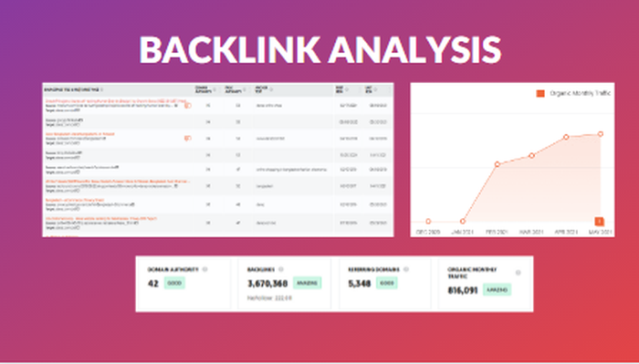Click the AMAZING badge next to 816,091
The image size is (639, 364).
click(497, 290)
